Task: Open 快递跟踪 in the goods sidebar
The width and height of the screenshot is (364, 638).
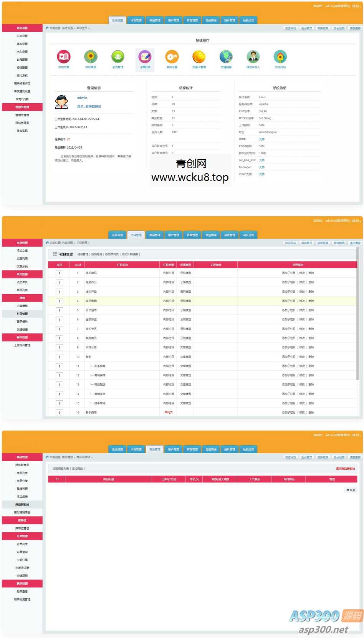Action: 22,575
